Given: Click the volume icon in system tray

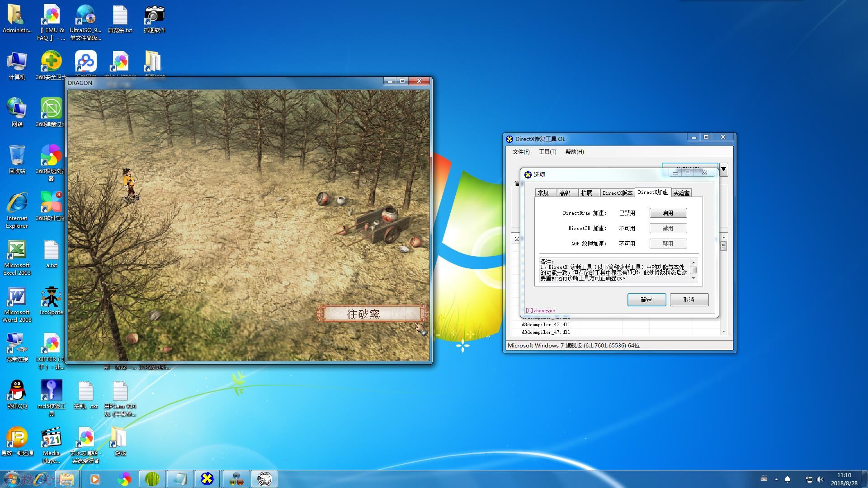Looking at the screenshot, I should coord(821,479).
